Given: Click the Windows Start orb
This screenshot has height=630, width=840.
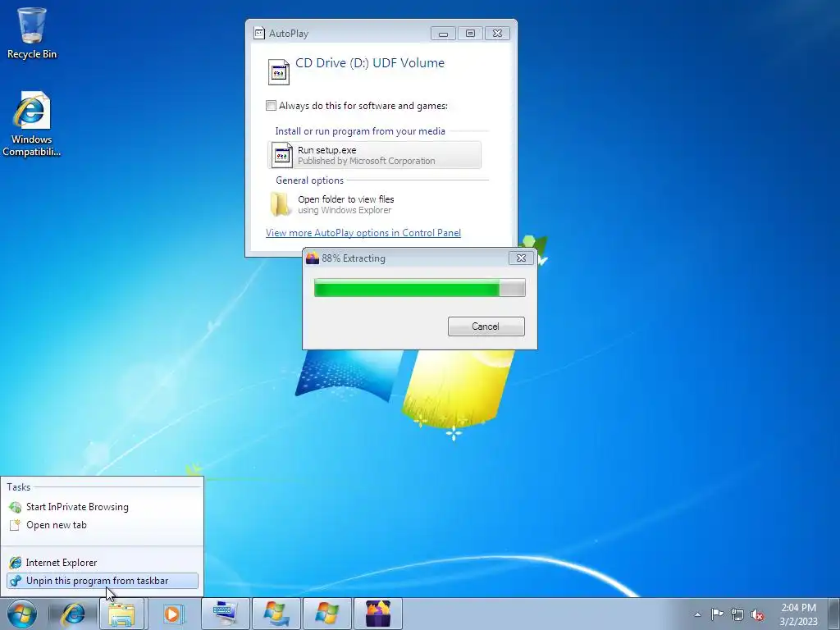Looking at the screenshot, I should 22,614.
